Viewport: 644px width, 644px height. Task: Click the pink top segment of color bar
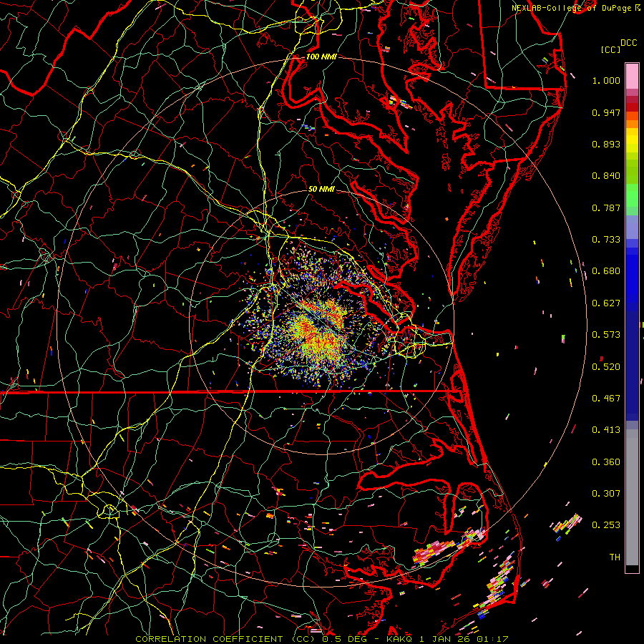[x=632, y=76]
